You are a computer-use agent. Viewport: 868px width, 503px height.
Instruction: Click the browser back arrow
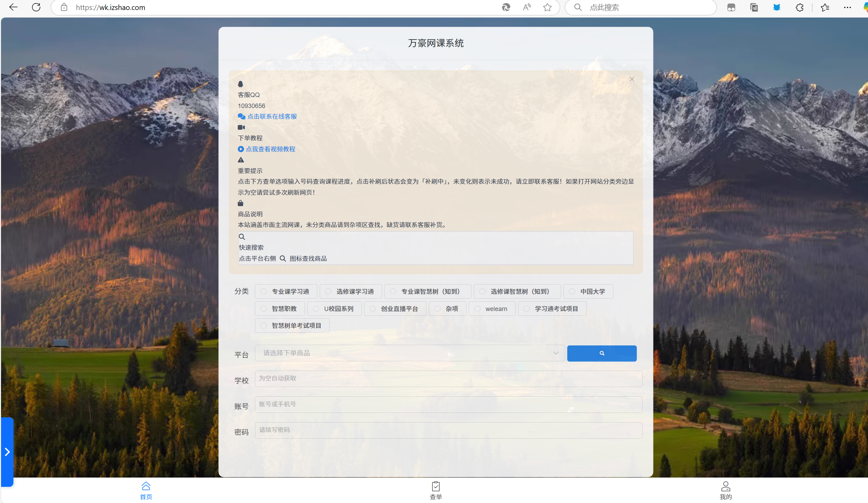coord(13,7)
